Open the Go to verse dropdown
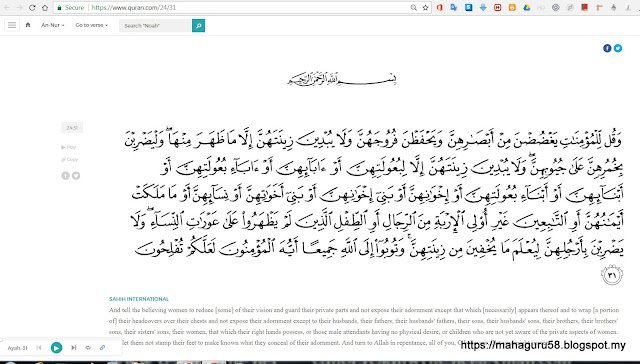Image resolution: width=640 pixels, height=364 pixels. coord(91,25)
